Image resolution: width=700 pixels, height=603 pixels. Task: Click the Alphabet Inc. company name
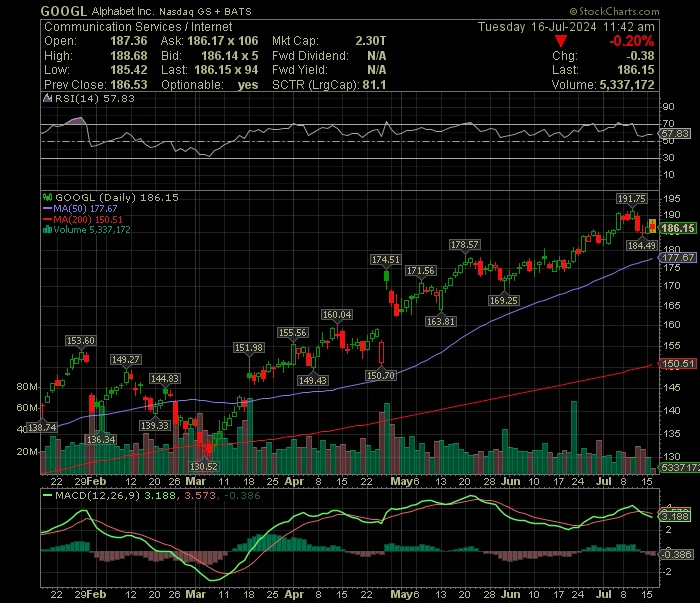click(123, 12)
